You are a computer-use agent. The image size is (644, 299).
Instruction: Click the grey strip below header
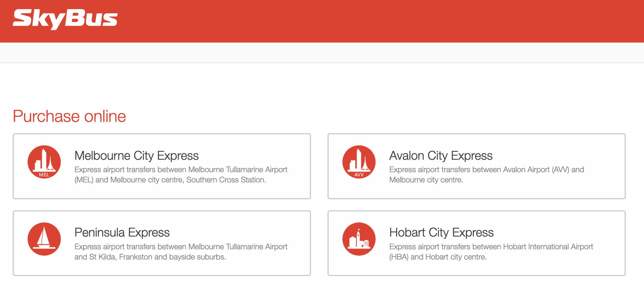point(322,52)
